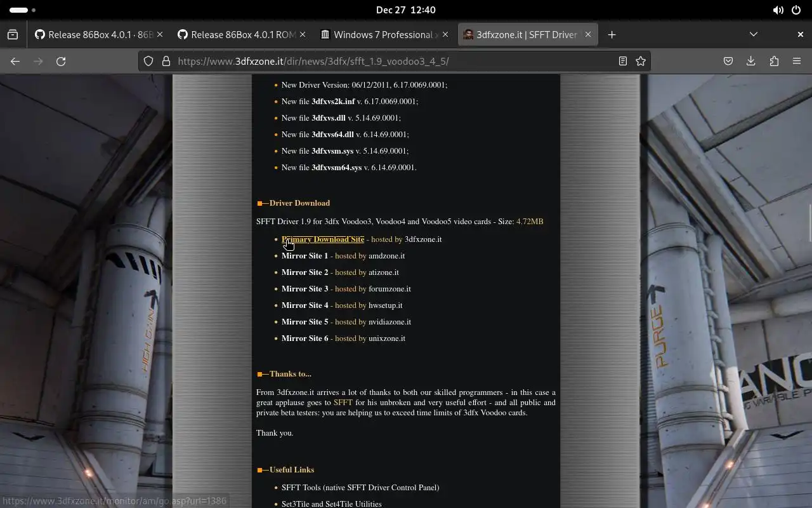Open the Firefox View icon

[x=13, y=34]
